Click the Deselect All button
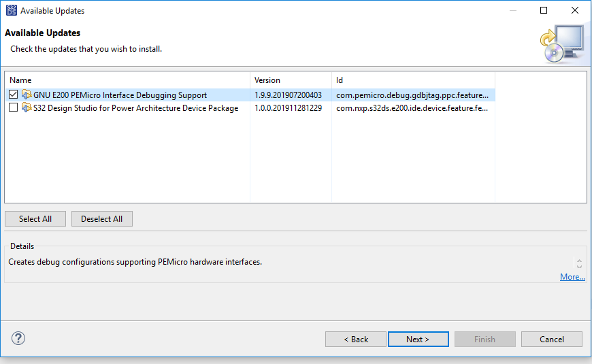Screen dimensions: 592x364 101,219
